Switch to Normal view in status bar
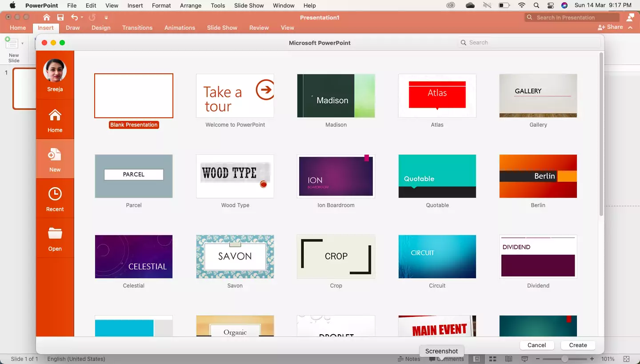Viewport: 640px width, 364px height. (476, 359)
